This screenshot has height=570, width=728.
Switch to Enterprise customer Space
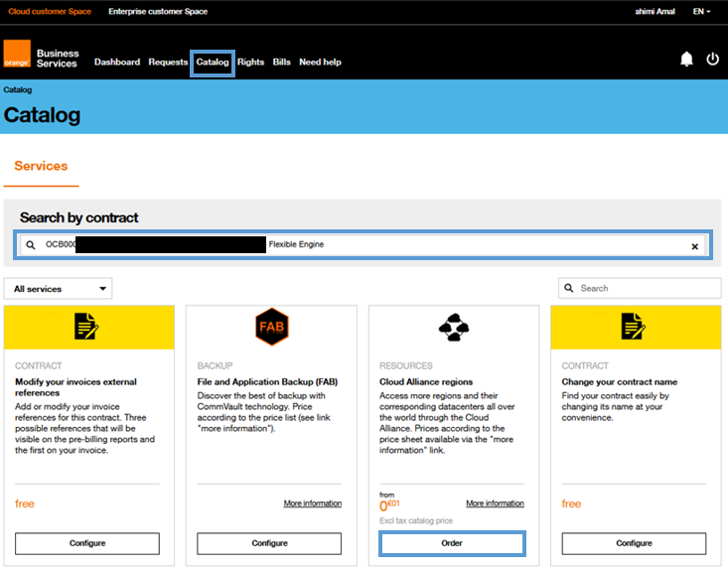[x=158, y=12]
